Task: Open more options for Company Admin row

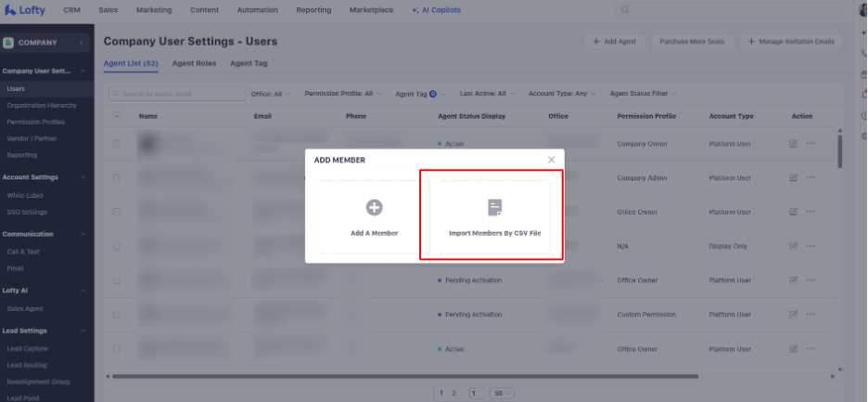Action: [811, 178]
